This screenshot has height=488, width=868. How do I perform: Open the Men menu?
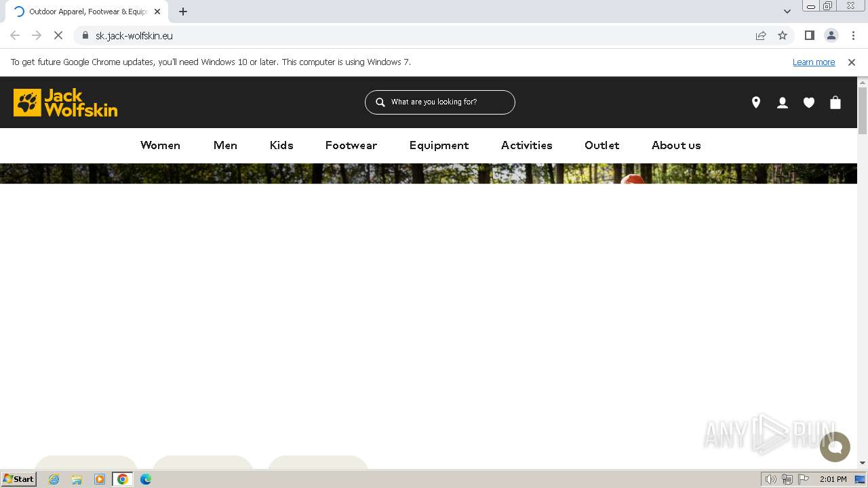225,145
